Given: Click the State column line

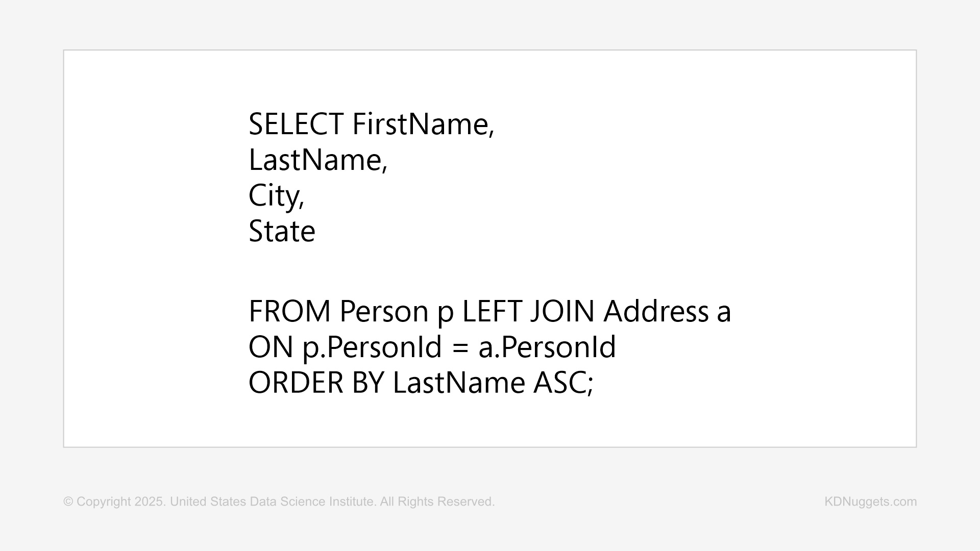Looking at the screenshot, I should click(282, 231).
